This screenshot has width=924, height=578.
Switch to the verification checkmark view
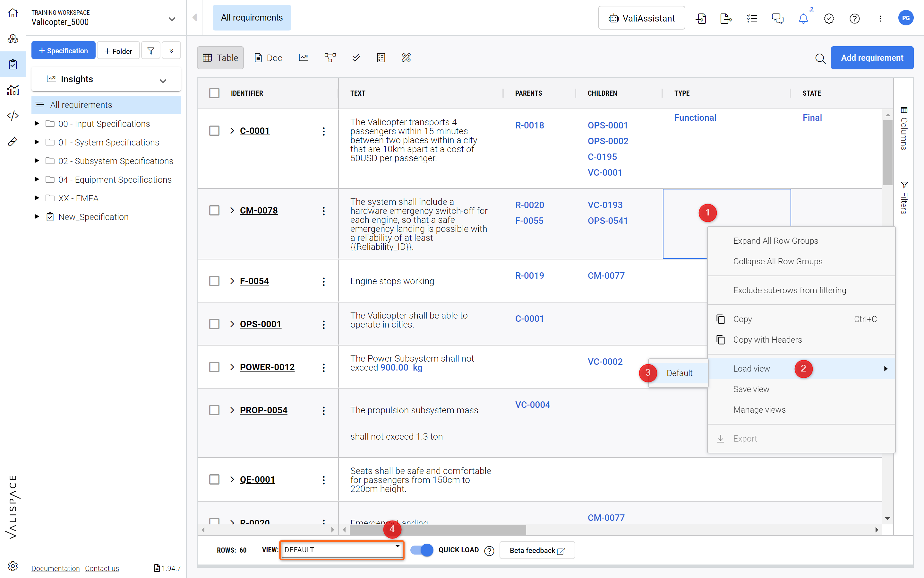tap(356, 58)
